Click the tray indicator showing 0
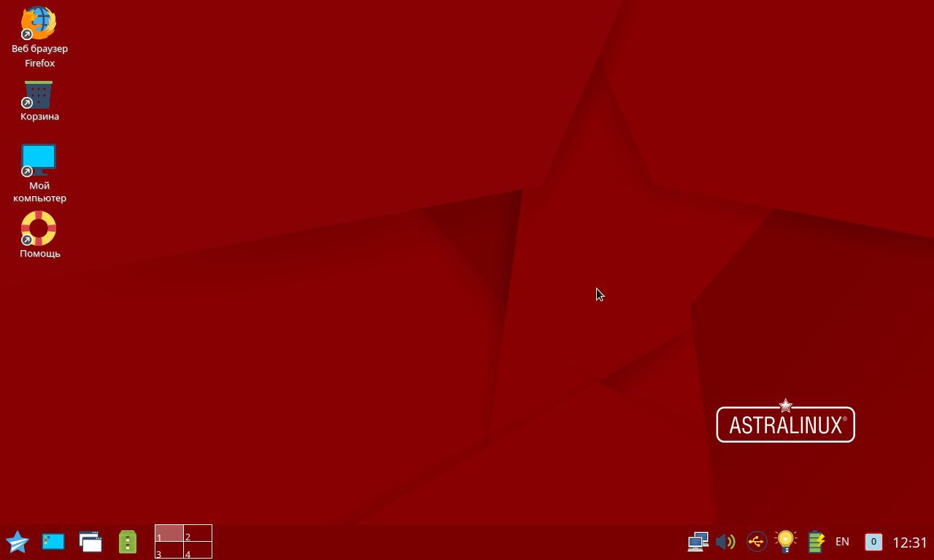Screen dimensions: 934x560 coord(873,542)
